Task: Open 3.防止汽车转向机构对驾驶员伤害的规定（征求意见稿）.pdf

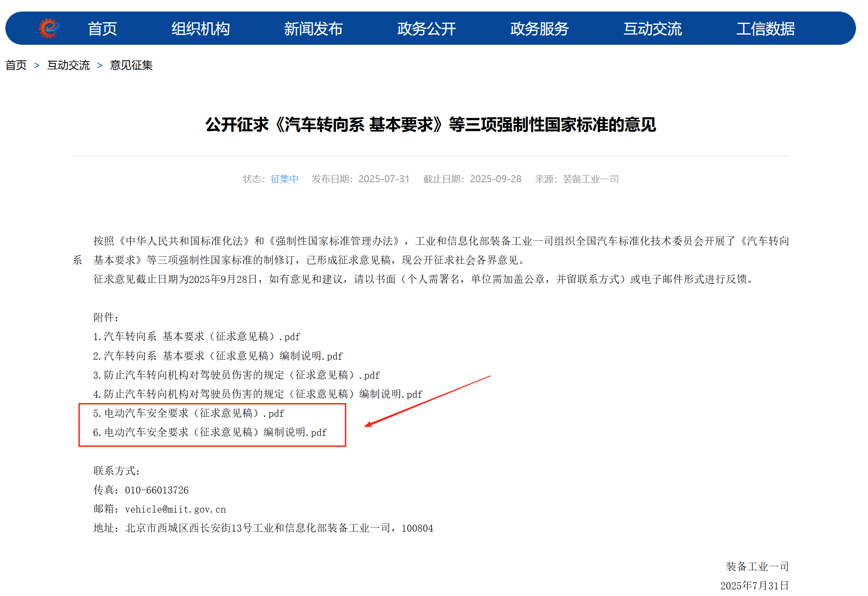Action: click(x=236, y=375)
